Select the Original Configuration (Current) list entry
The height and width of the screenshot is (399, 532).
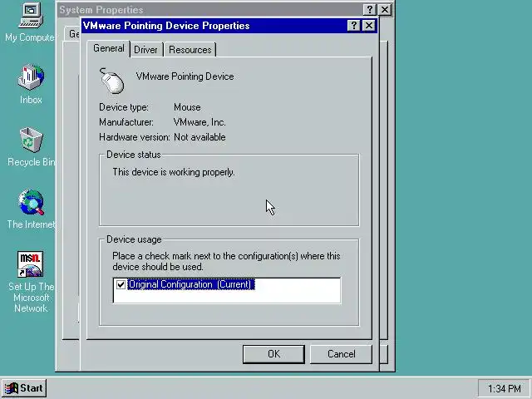click(x=191, y=284)
